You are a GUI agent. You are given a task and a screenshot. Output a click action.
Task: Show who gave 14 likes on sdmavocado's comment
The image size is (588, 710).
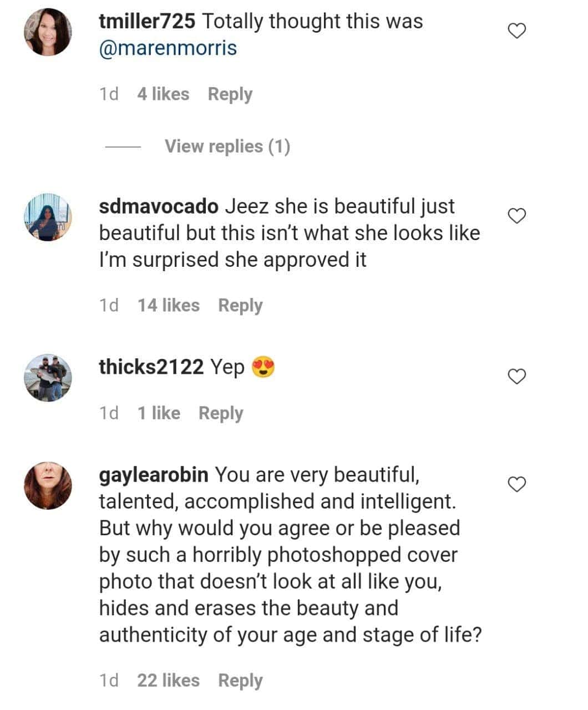point(168,306)
